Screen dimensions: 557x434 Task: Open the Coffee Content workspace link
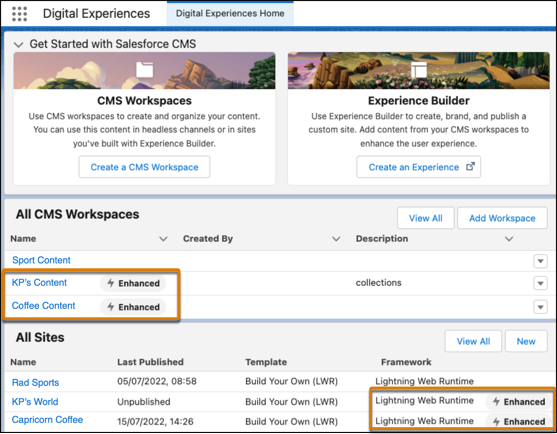43,305
